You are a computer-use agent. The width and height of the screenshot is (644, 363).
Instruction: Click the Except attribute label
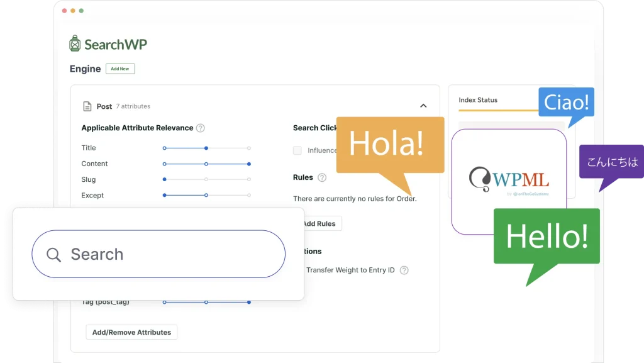(x=92, y=196)
